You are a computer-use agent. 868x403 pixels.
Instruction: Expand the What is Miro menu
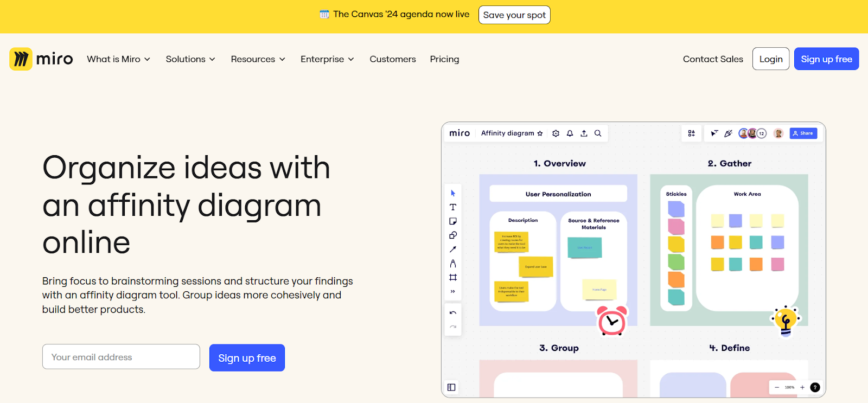tap(119, 59)
